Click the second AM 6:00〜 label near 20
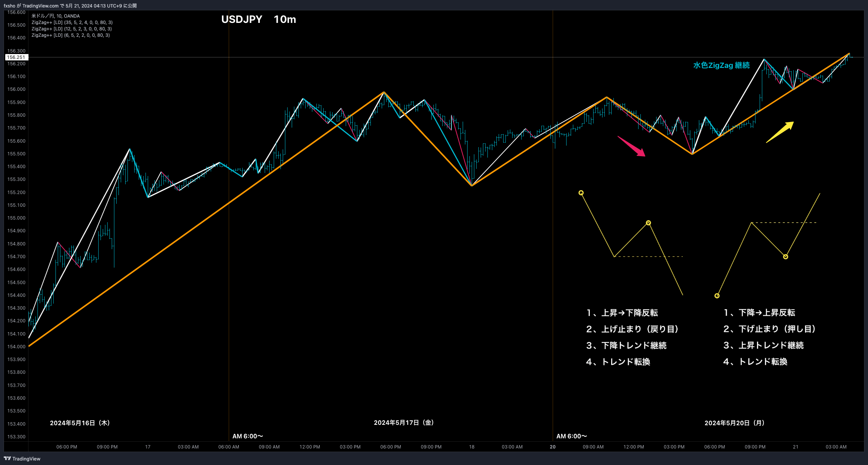The image size is (868, 465). pyautogui.click(x=572, y=436)
